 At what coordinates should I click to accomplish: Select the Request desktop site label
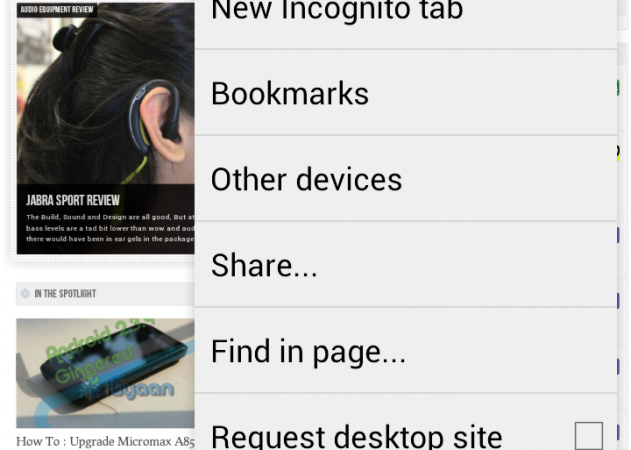pyautogui.click(x=357, y=437)
